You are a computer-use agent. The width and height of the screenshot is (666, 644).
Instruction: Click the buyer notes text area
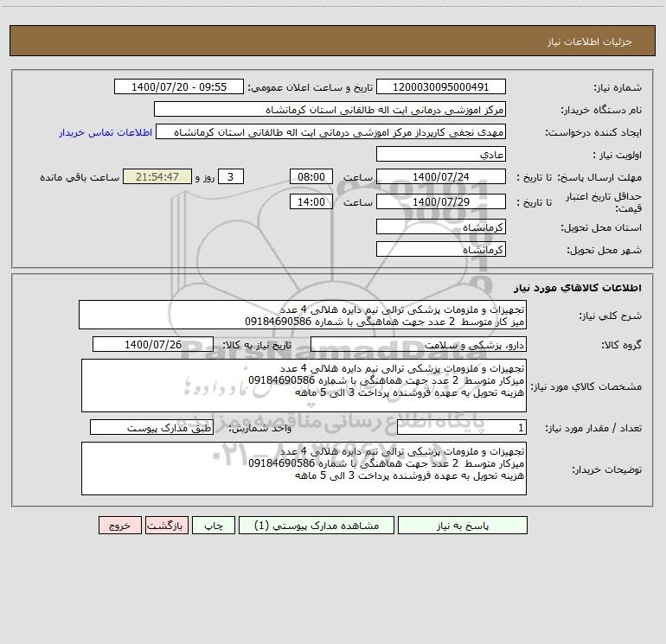point(304,469)
